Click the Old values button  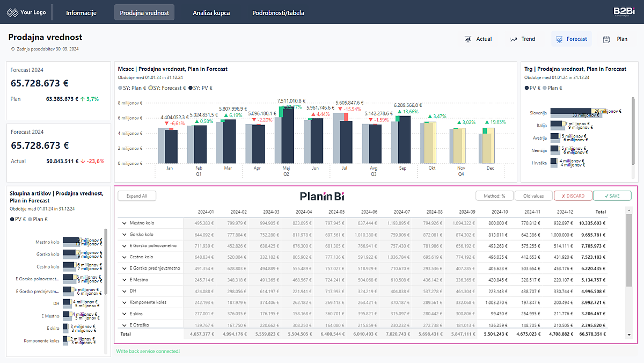coord(533,196)
